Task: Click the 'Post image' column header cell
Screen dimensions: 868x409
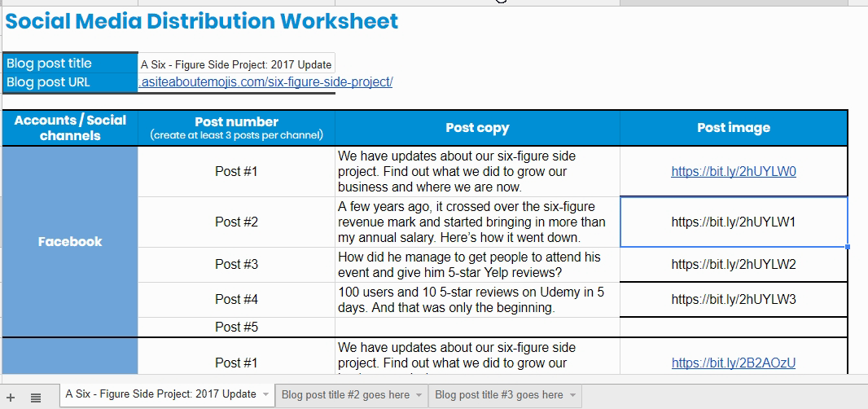Action: (x=733, y=128)
